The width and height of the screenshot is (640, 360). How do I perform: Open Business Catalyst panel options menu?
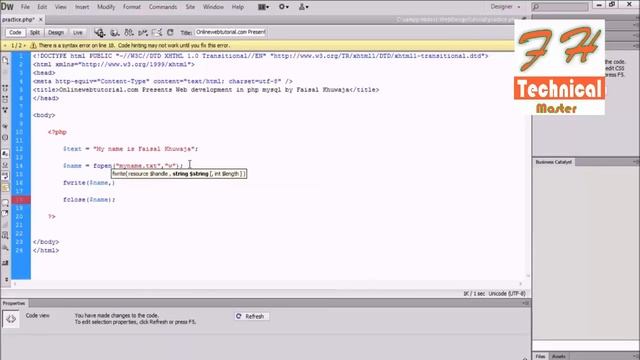(636, 162)
